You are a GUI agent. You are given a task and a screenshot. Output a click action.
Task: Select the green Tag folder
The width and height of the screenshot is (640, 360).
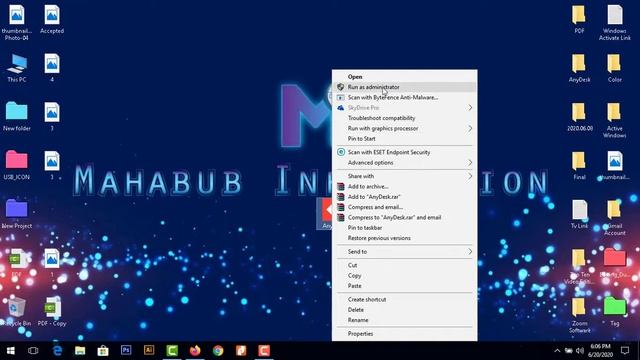615,312
